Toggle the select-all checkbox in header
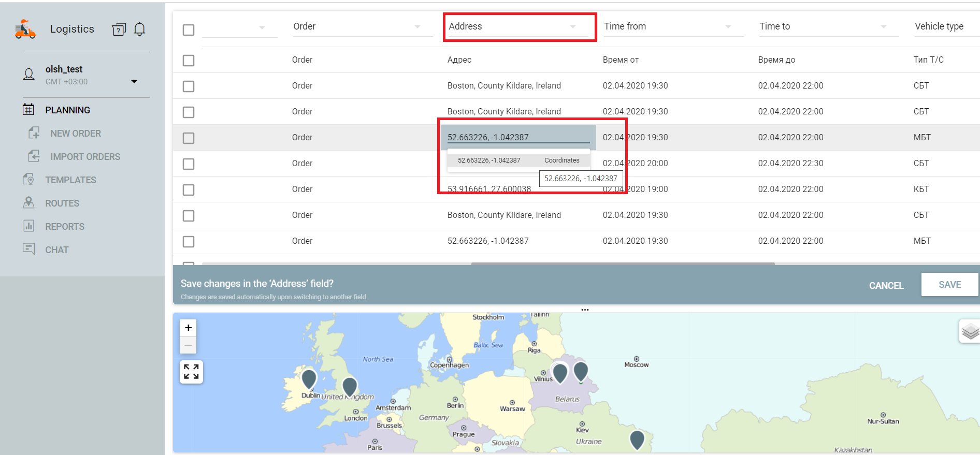This screenshot has height=455, width=980. pyautogui.click(x=189, y=30)
